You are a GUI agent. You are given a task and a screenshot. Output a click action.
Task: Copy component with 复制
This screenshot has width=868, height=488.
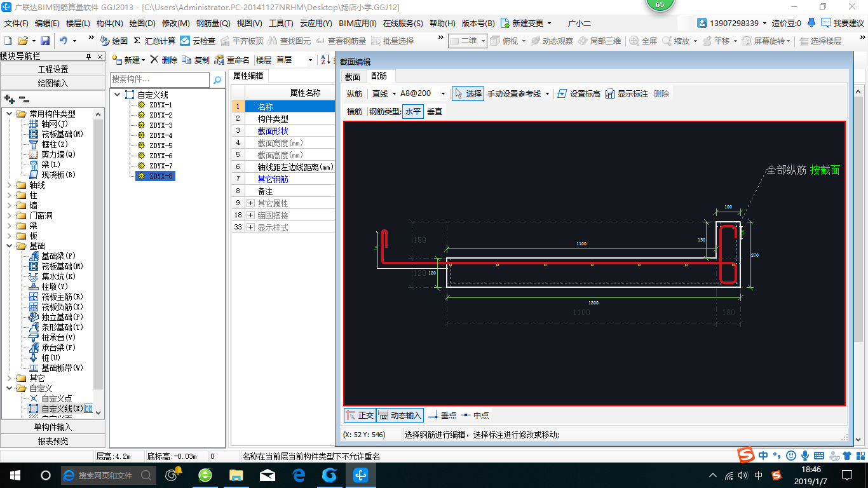[196, 60]
